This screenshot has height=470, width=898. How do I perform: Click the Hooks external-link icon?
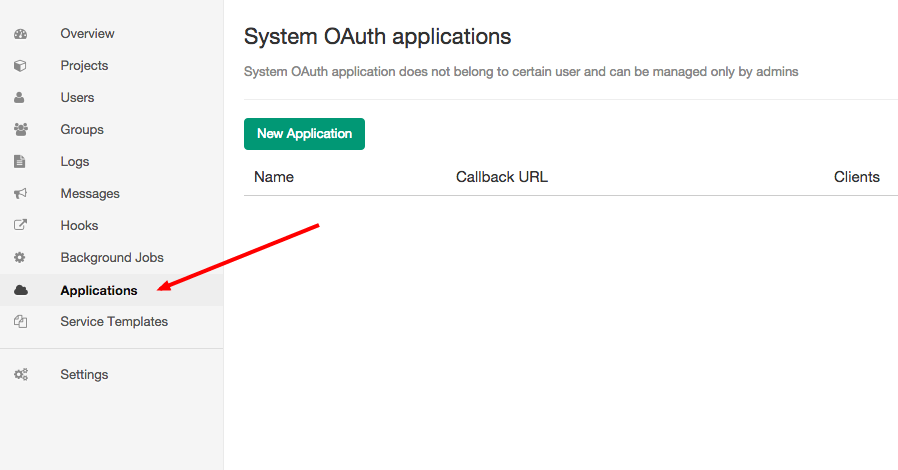20,226
